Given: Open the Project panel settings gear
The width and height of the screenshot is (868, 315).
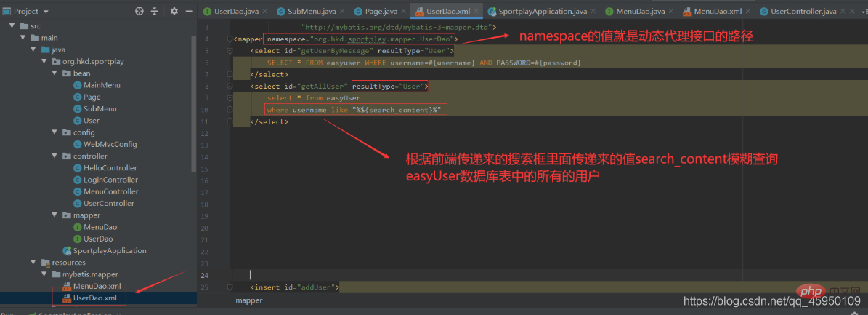Looking at the screenshot, I should pos(174,11).
